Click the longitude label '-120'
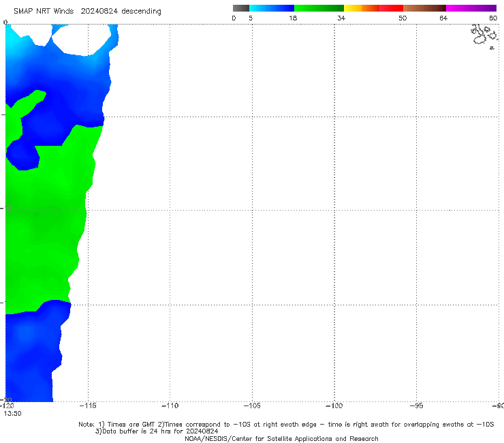Image resolution: width=504 pixels, height=443 pixels. 7,406
